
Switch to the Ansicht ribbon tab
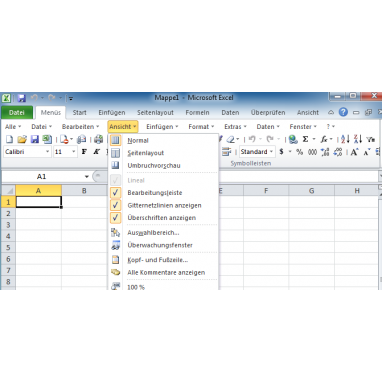pyautogui.click(x=308, y=113)
